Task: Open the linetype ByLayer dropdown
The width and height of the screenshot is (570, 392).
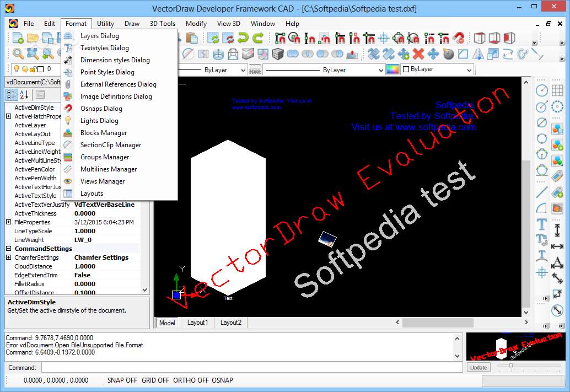Action: click(x=243, y=70)
